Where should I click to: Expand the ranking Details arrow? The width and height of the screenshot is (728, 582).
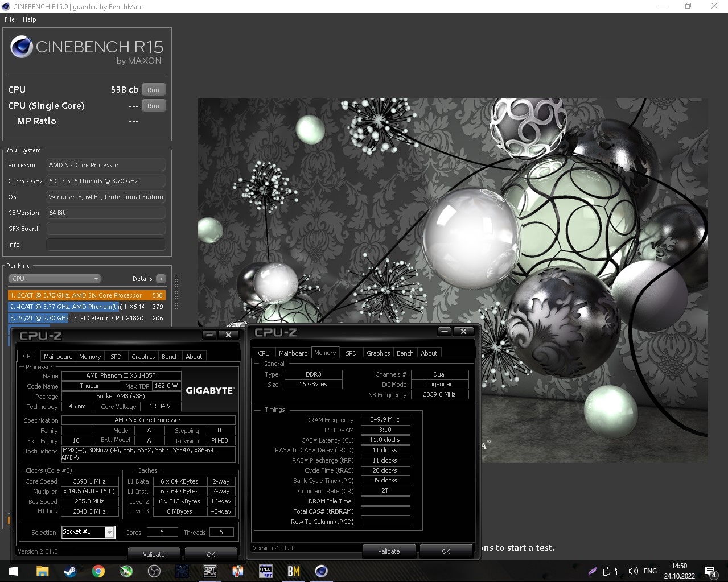[161, 279]
